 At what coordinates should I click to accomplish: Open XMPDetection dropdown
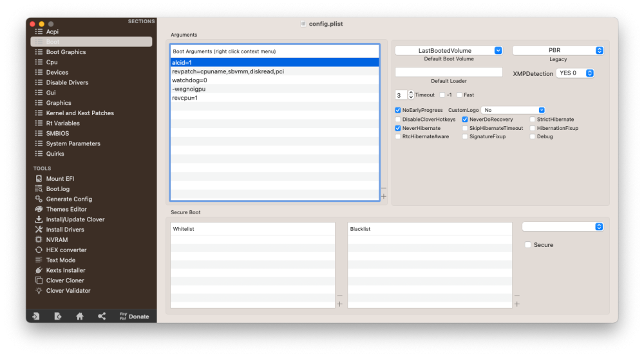[575, 73]
